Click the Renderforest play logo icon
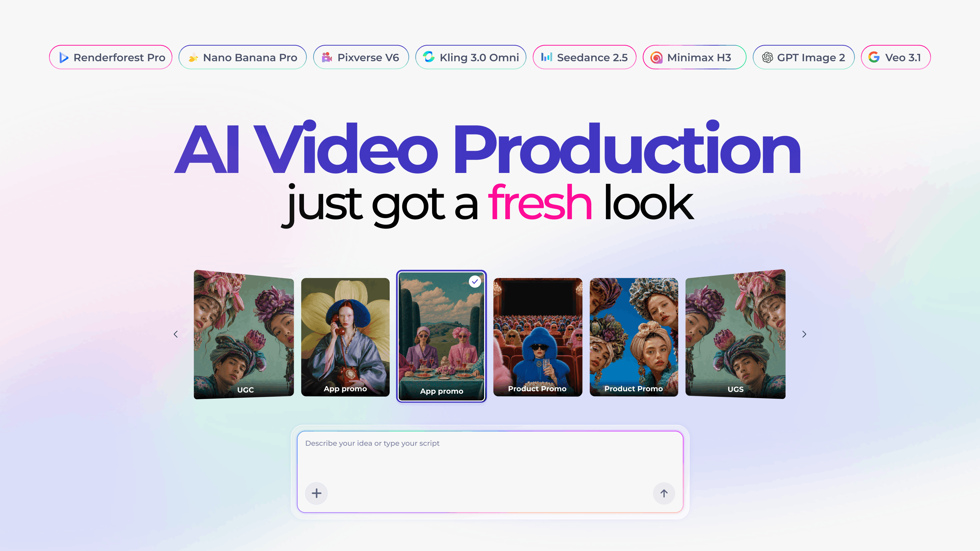 click(64, 57)
